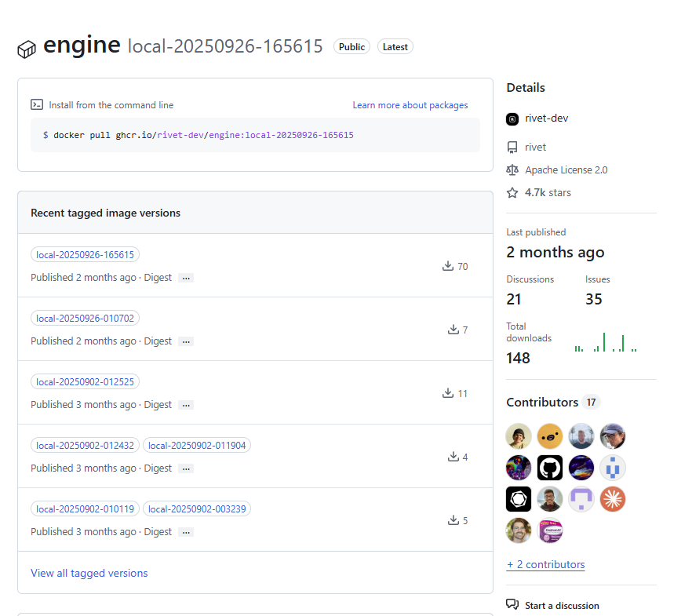The height and width of the screenshot is (616, 692).
Task: Click the Issues count 35
Action: [x=594, y=299]
